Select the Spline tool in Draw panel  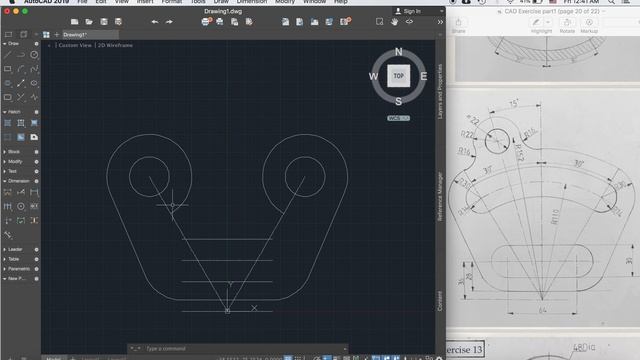coord(34,69)
